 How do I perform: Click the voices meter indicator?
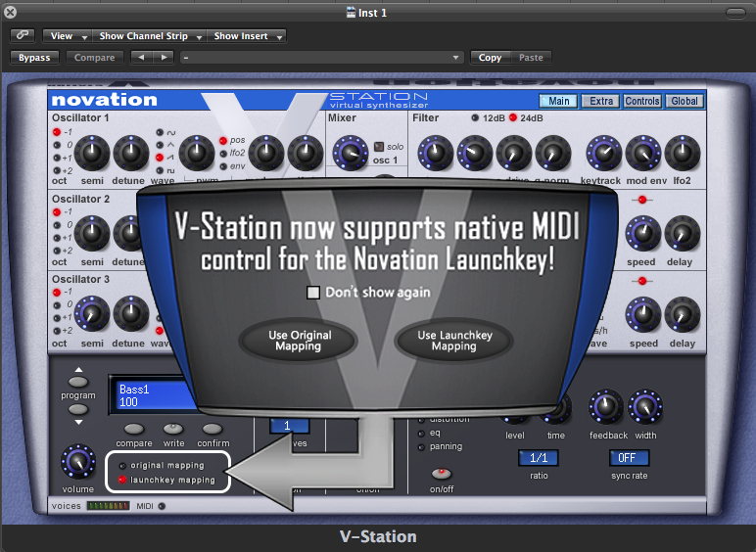tap(108, 506)
